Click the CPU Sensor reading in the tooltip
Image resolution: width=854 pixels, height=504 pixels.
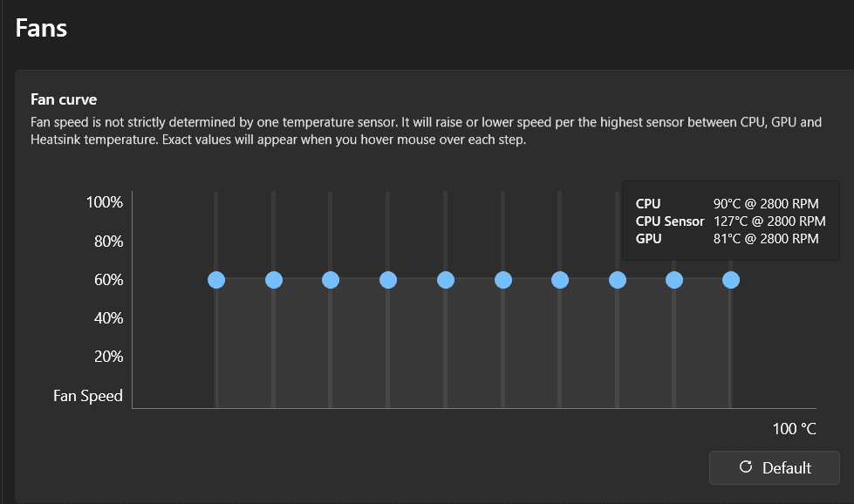coord(730,221)
